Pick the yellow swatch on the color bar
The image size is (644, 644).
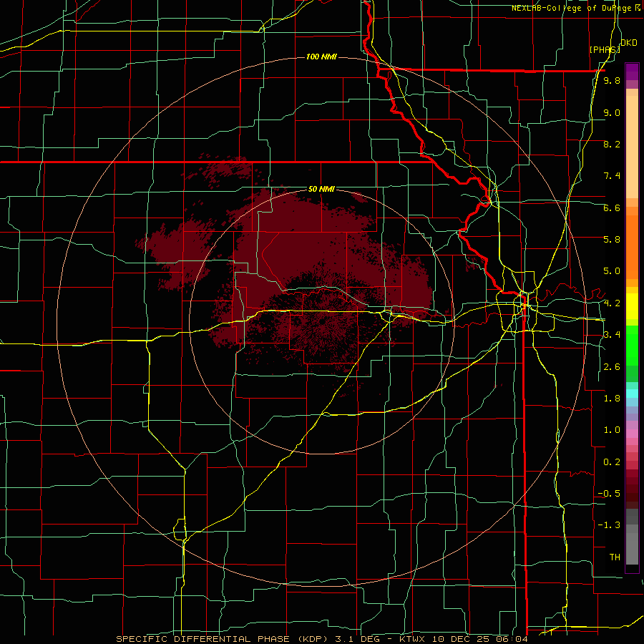(x=632, y=306)
